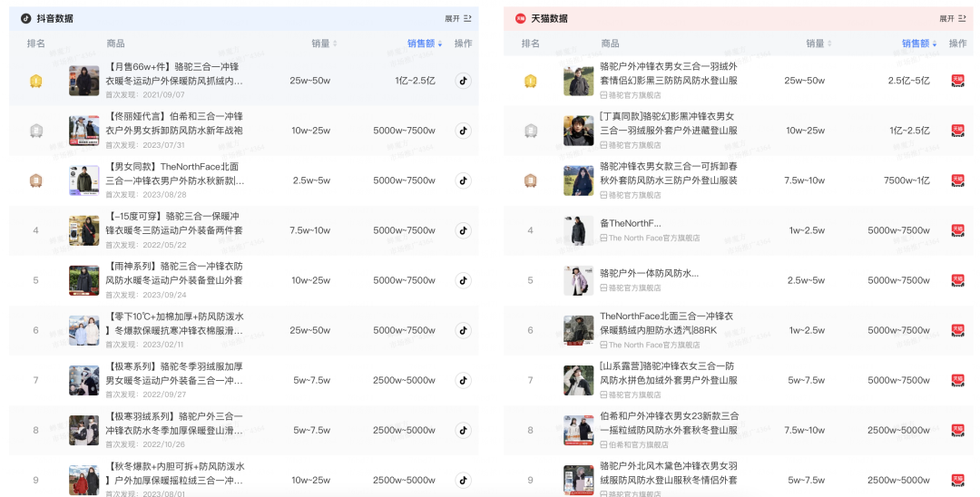Viewport: 980px width, 497px height.
Task: Open 极寒系列 骆驼冬季羽绒服 product title
Action: click(174, 374)
